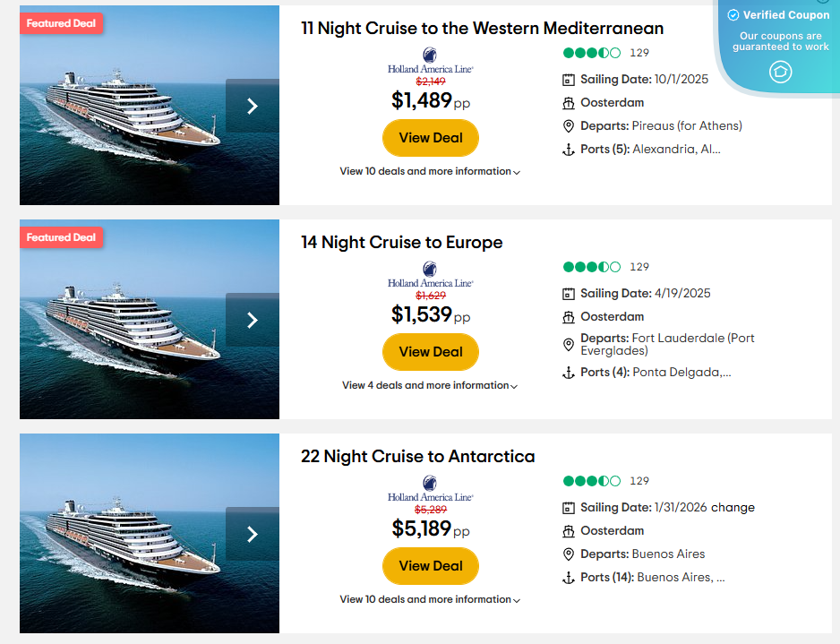
Task: Click location pin icon beside Buenos Aires departure
Action: (568, 554)
